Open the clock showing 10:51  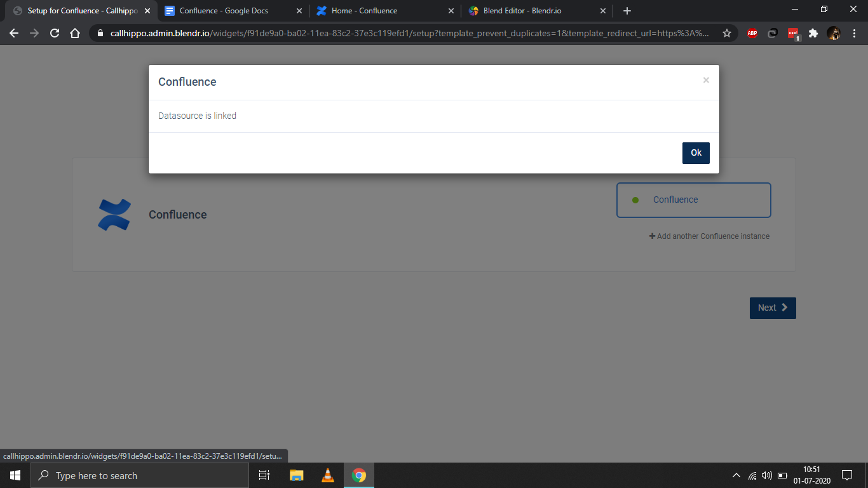click(811, 475)
